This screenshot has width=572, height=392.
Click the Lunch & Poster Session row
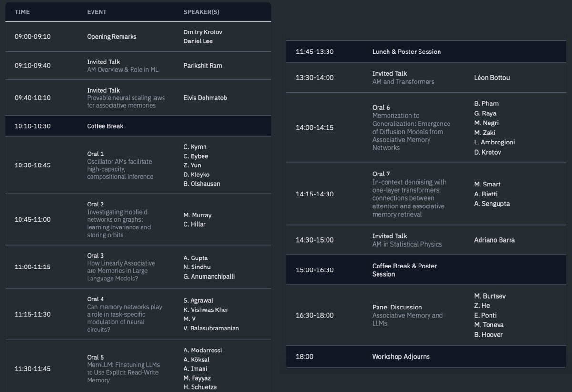[426, 52]
